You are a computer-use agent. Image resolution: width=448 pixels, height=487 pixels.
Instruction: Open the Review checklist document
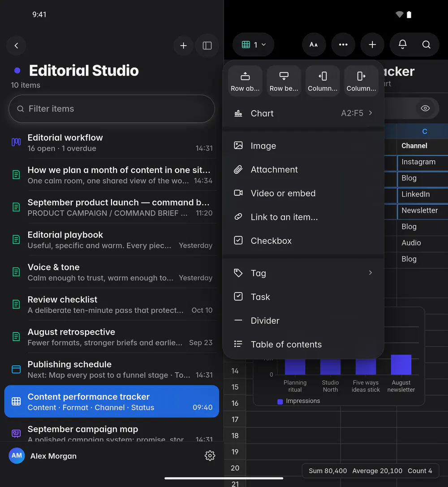click(x=112, y=304)
